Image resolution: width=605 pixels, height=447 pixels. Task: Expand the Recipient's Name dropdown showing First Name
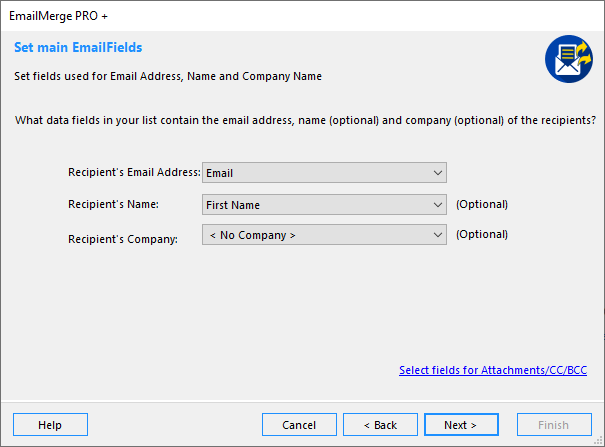[324, 204]
